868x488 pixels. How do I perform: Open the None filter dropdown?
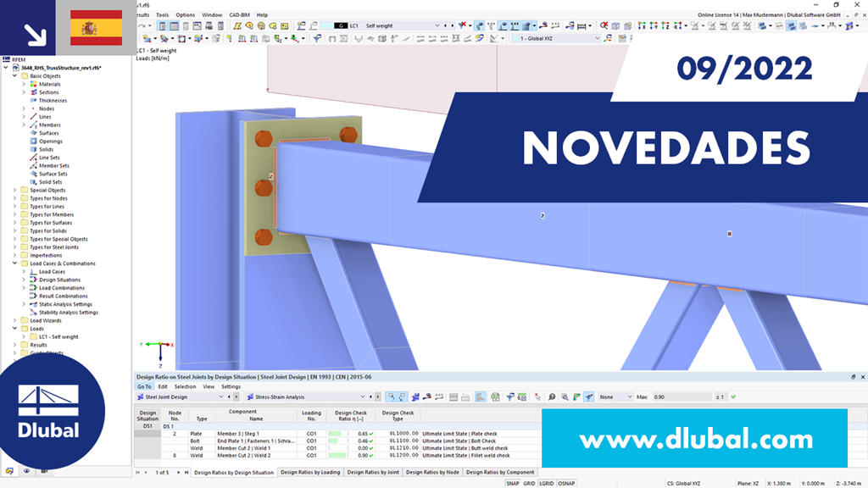(630, 396)
